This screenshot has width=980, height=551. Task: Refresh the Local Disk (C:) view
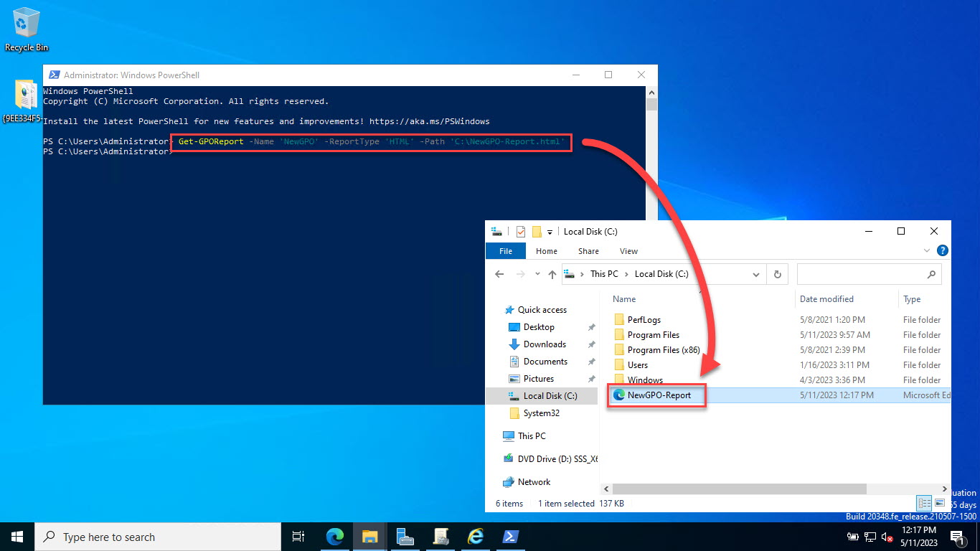(x=777, y=273)
